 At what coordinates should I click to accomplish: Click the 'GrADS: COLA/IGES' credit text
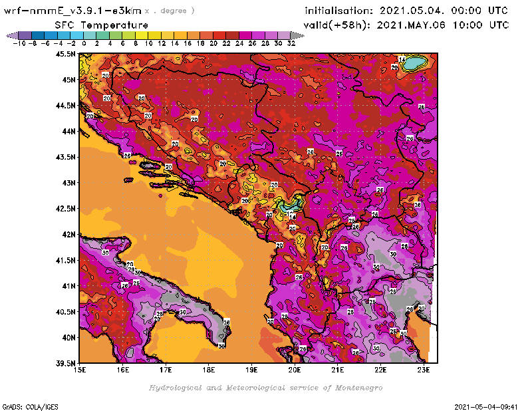(x=31, y=406)
